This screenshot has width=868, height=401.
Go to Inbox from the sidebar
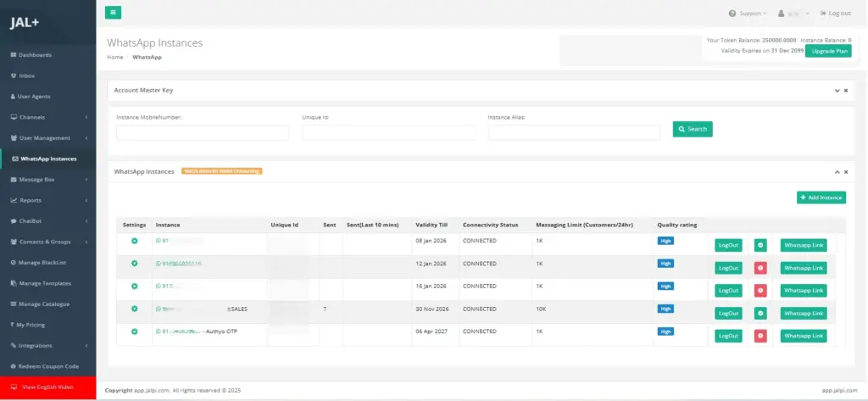(26, 75)
